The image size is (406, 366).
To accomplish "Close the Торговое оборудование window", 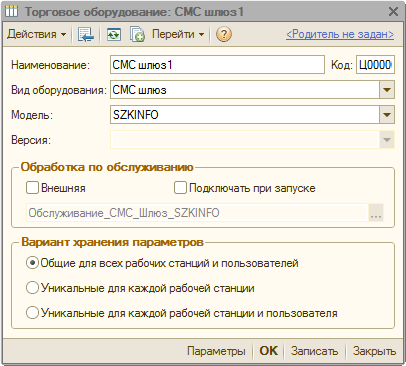I will click(x=393, y=12).
